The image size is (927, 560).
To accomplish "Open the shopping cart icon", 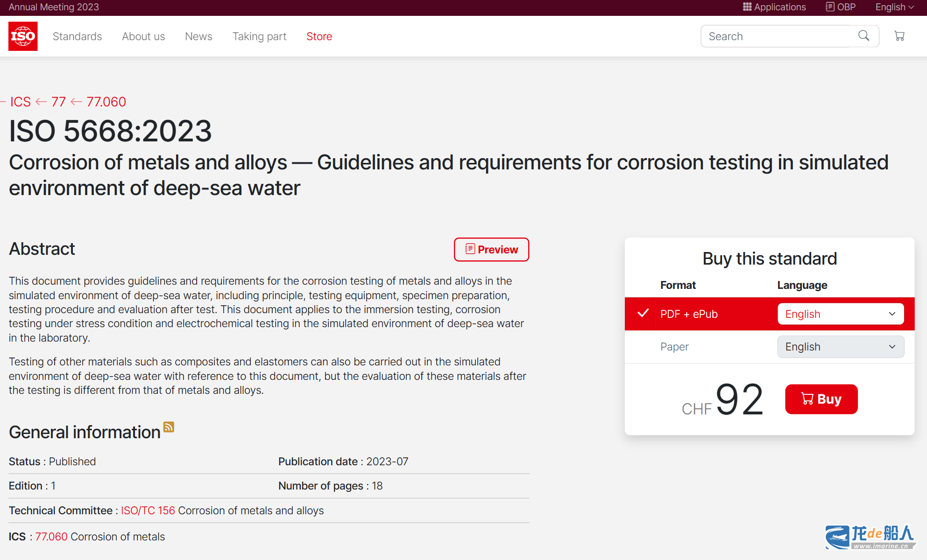I will click(x=899, y=36).
